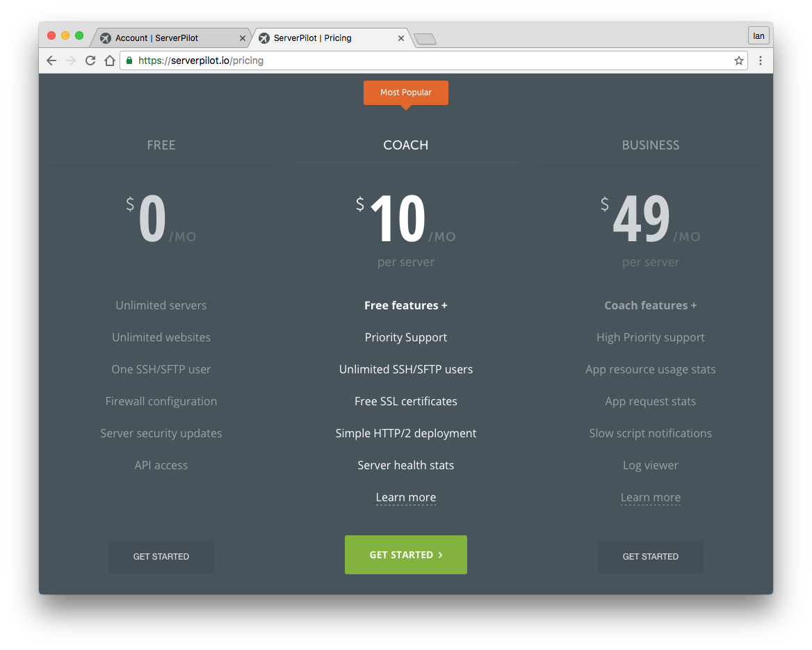The width and height of the screenshot is (812, 650).
Task: Click 'App request stats' text
Action: 651,401
